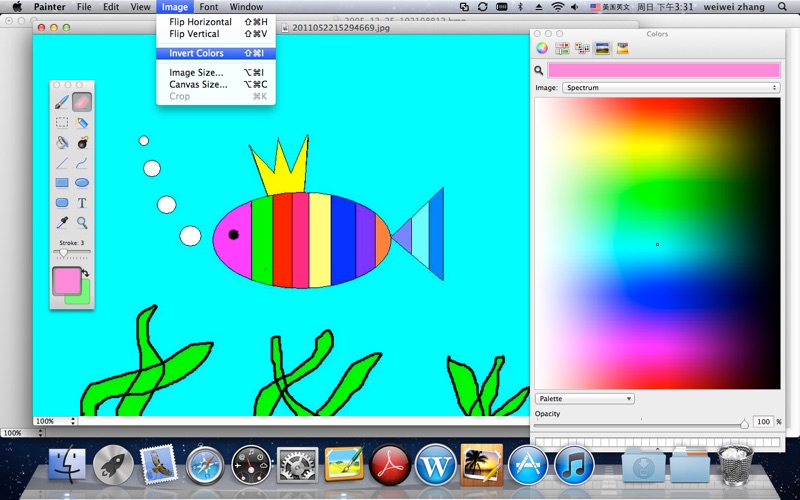The image size is (800, 500).
Task: Select the Bomb clear tool
Action: coord(82,142)
